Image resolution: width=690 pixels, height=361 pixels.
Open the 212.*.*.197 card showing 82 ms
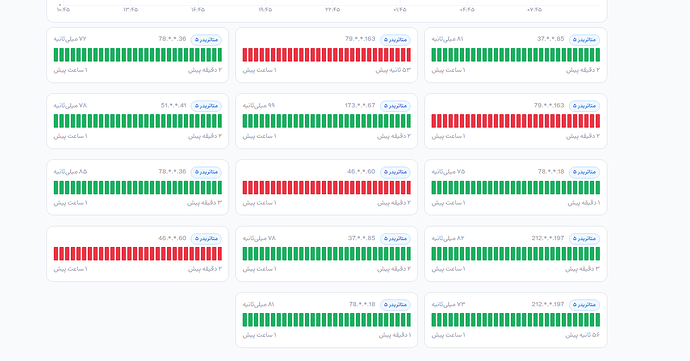(x=516, y=254)
